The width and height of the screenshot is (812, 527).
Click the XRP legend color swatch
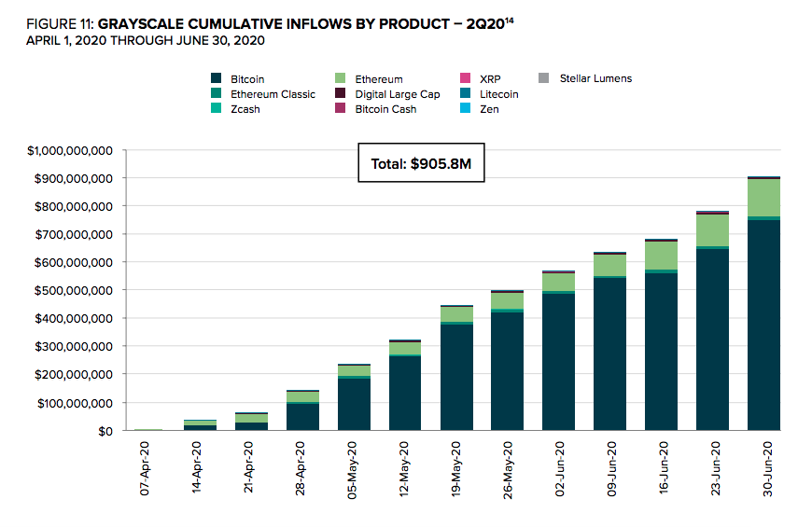[465, 78]
